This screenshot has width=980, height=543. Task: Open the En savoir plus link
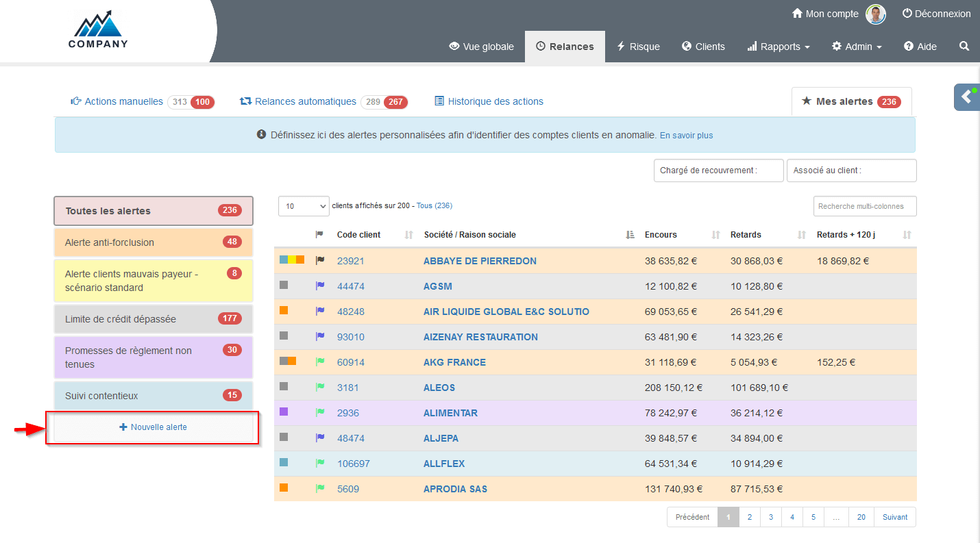tap(686, 136)
